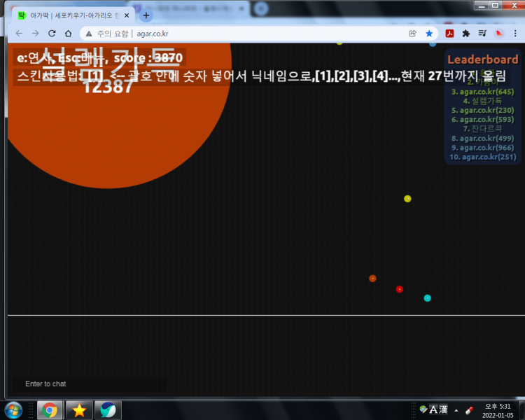The width and height of the screenshot is (525, 420).
Task: Open the red Adobe Acrobat extension
Action: 449,34
